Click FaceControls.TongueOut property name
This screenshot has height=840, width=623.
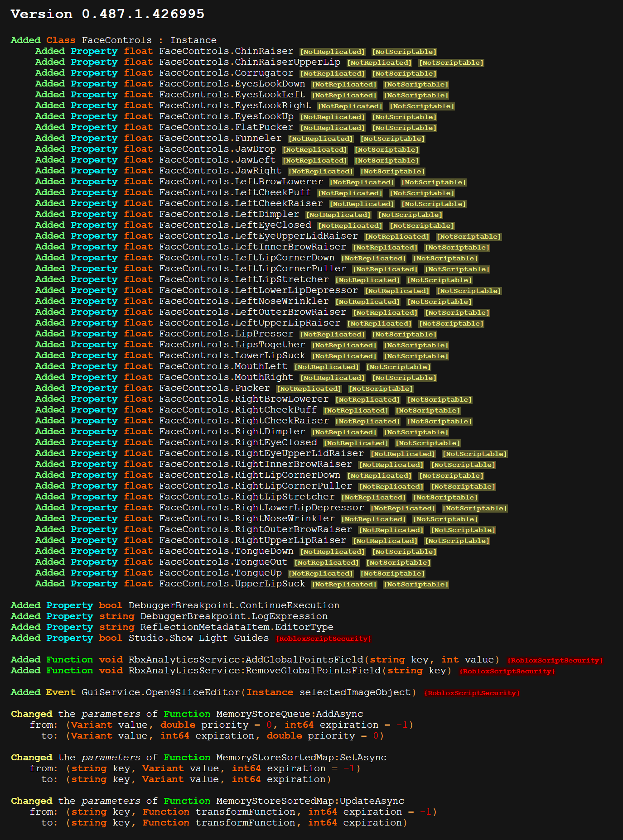[x=223, y=562]
